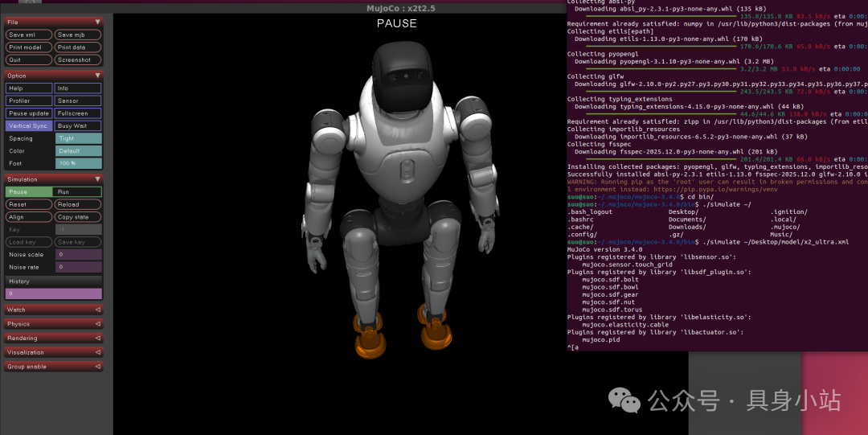This screenshot has width=868, height=435.
Task: Click the Save mjb button
Action: 77,35
